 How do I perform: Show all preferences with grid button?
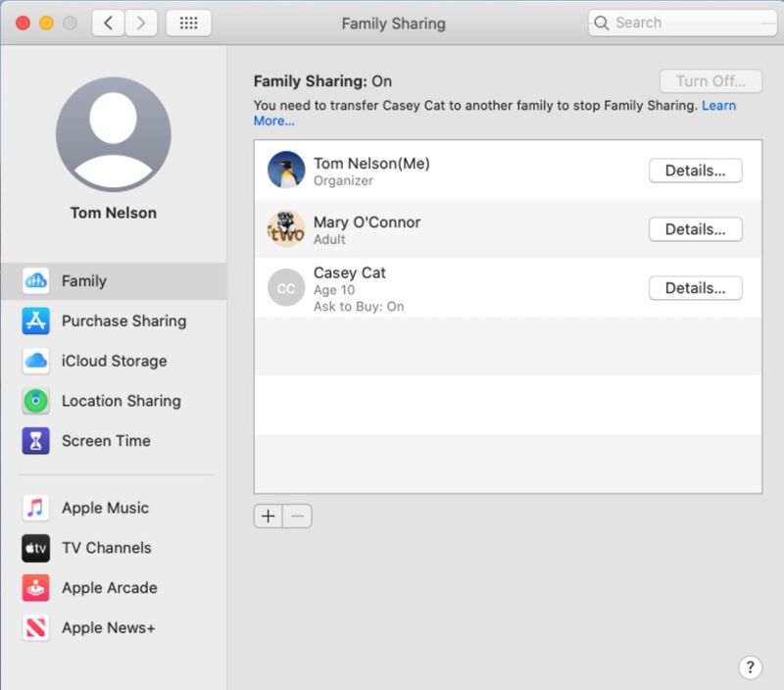[x=188, y=23]
